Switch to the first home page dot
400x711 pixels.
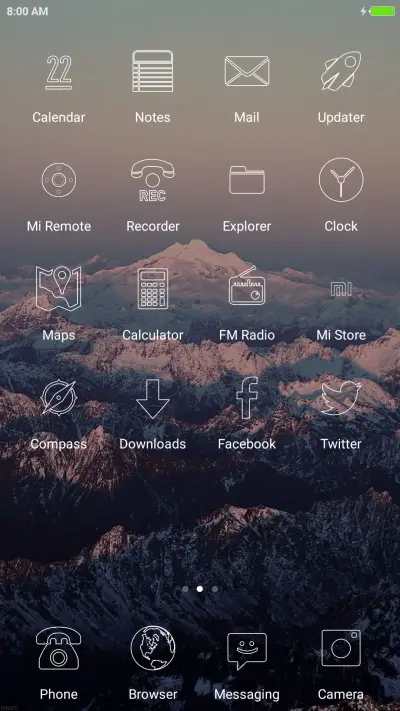[185, 589]
